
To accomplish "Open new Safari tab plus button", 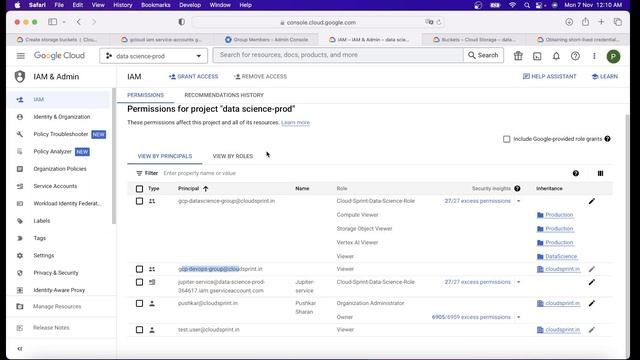I will click(x=601, y=22).
